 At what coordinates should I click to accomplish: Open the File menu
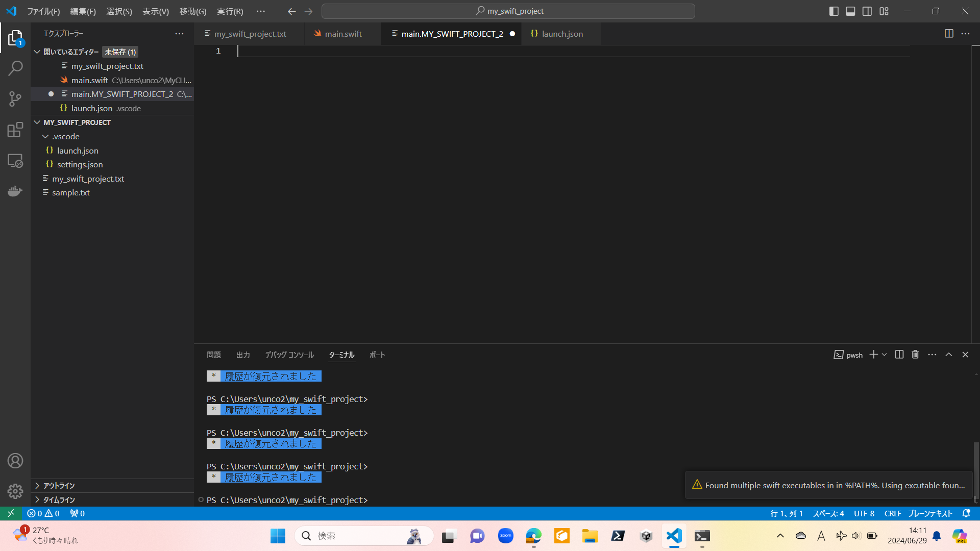click(x=43, y=11)
